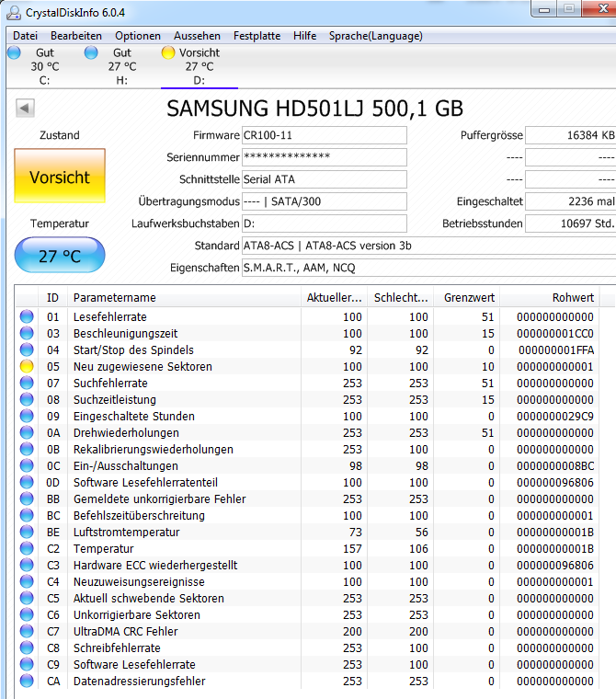Click the blue status icon for Beschleunigungszeit

[27, 333]
